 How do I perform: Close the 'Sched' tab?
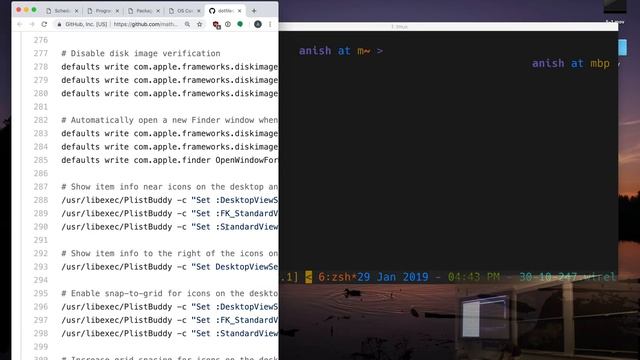(76, 11)
